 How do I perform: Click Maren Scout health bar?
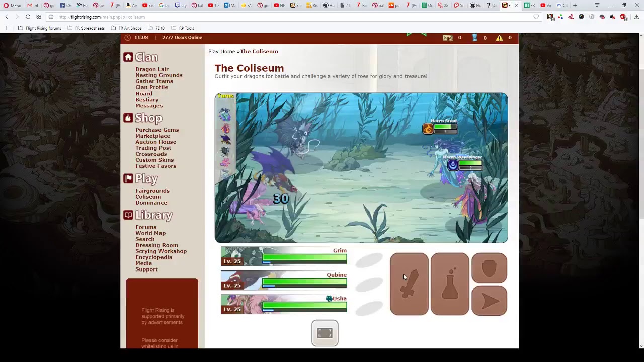pyautogui.click(x=445, y=128)
